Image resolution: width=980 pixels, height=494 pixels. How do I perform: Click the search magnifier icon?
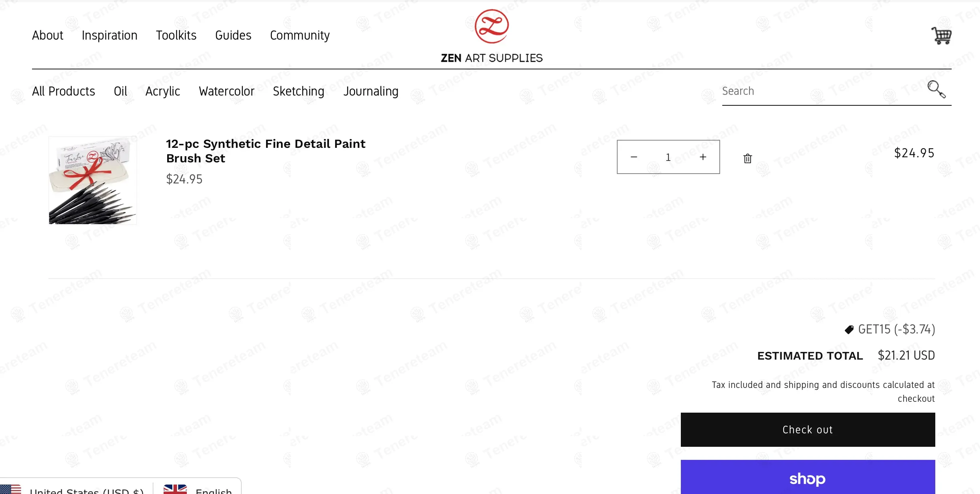coord(936,89)
